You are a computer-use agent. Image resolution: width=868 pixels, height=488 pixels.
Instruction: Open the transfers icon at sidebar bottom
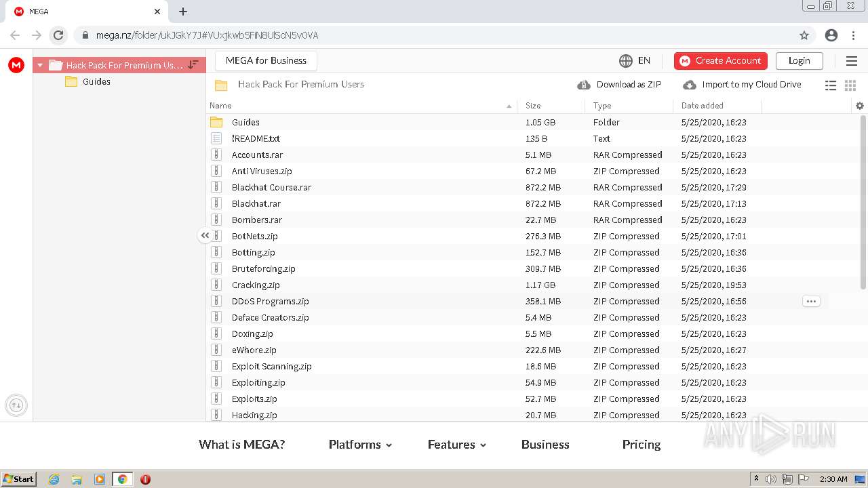16,405
